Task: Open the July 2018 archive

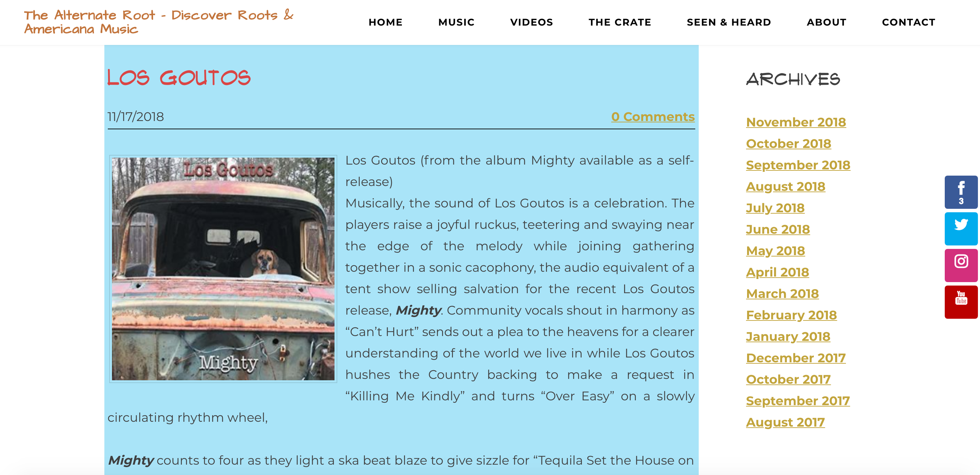Action: coord(775,208)
